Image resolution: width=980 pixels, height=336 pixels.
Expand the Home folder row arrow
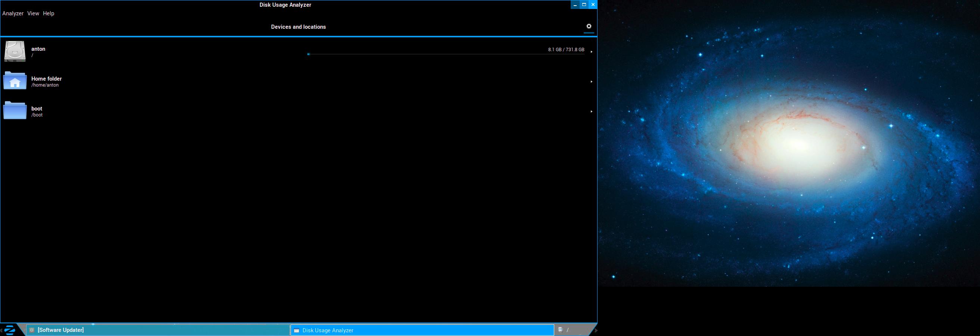tap(591, 81)
